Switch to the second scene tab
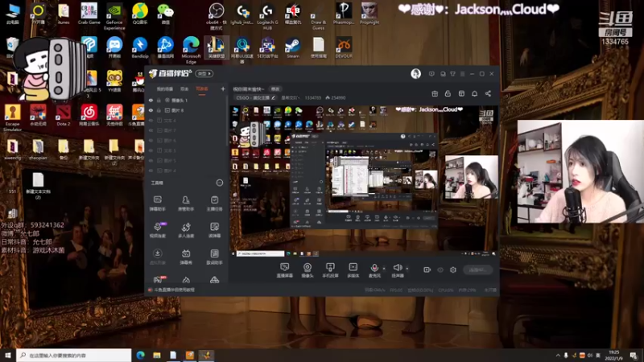Image resolution: width=644 pixels, height=362 pixels. click(x=184, y=88)
